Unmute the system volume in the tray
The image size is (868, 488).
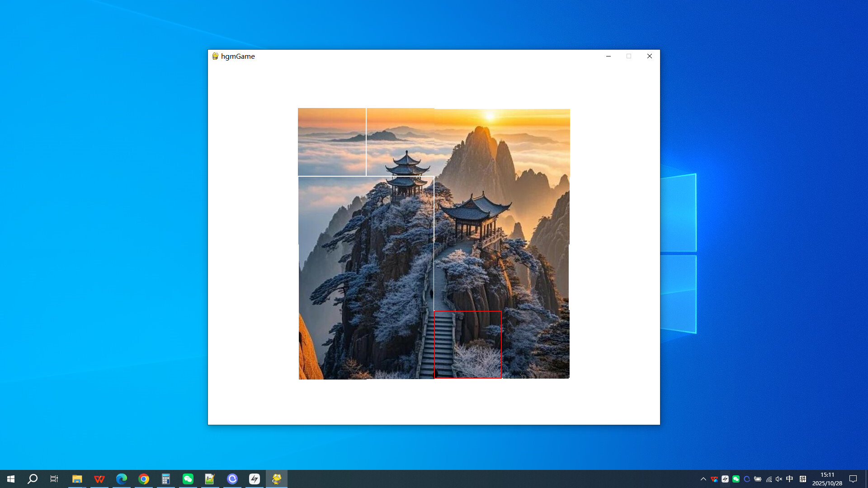pyautogui.click(x=778, y=479)
